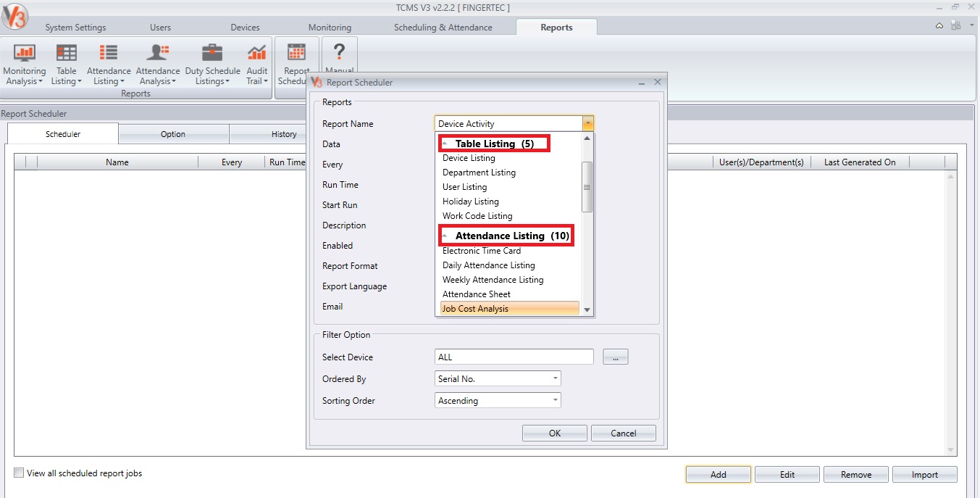The height and width of the screenshot is (498, 980).
Task: Open the Duty Schedule Listings icon
Action: click(212, 64)
